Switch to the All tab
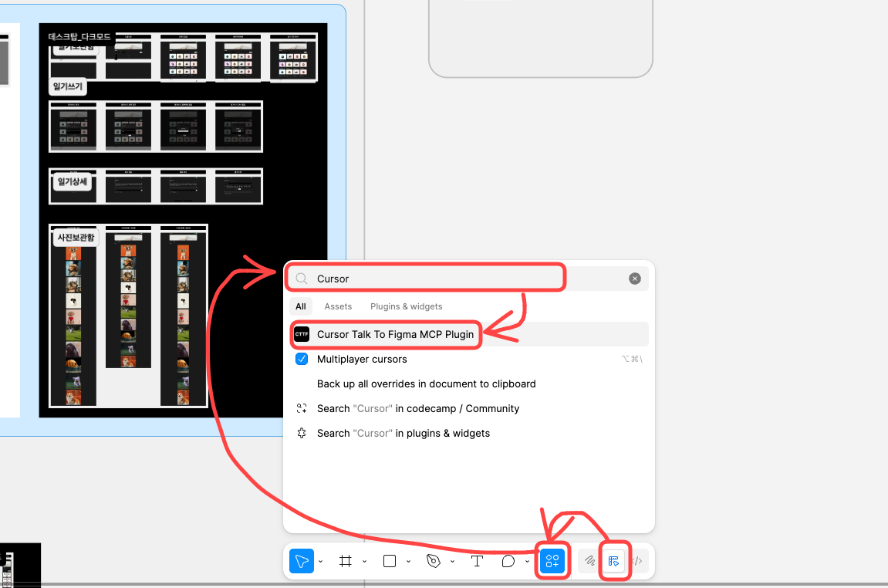 301,306
